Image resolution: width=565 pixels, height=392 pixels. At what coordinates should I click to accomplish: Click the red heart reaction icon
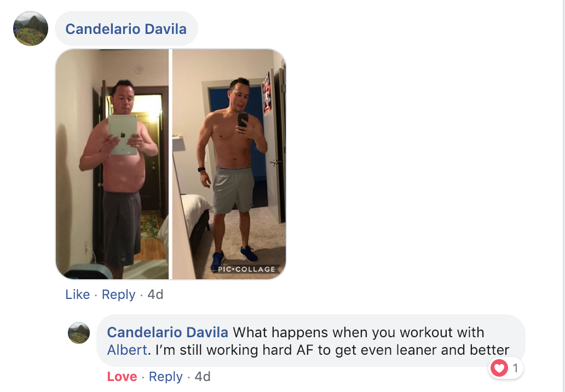click(x=499, y=368)
